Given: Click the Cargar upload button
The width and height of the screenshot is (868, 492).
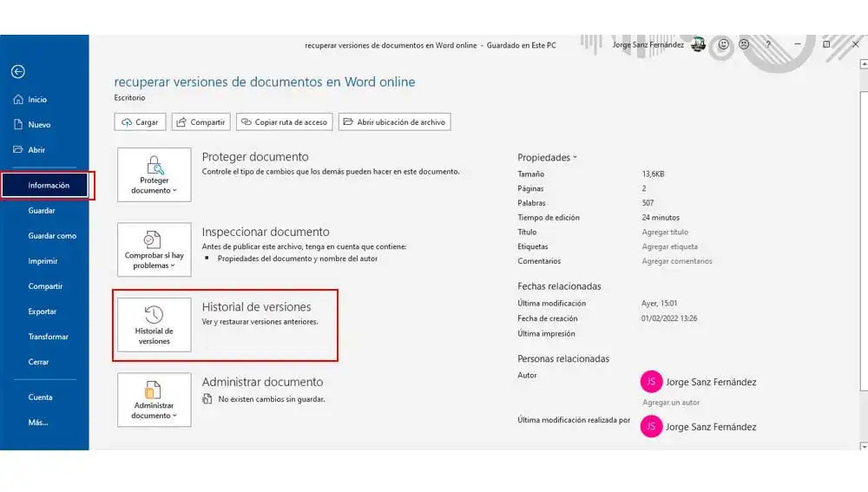Looking at the screenshot, I should click(140, 121).
